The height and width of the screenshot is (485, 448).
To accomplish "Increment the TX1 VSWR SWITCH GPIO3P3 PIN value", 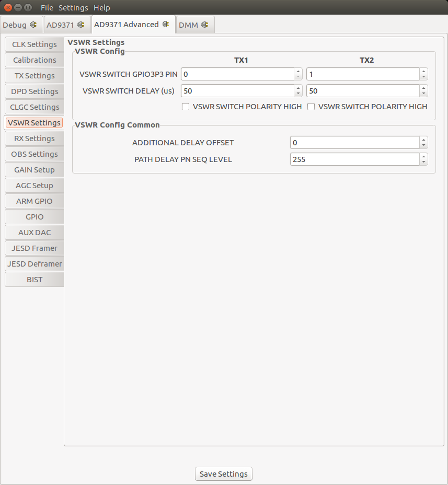I will click(x=298, y=72).
